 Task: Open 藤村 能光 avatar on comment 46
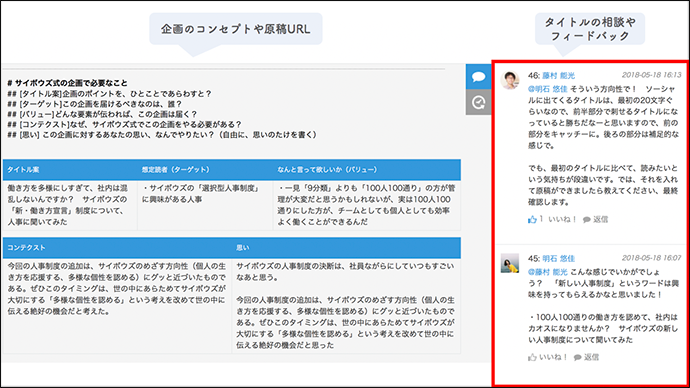pos(510,80)
